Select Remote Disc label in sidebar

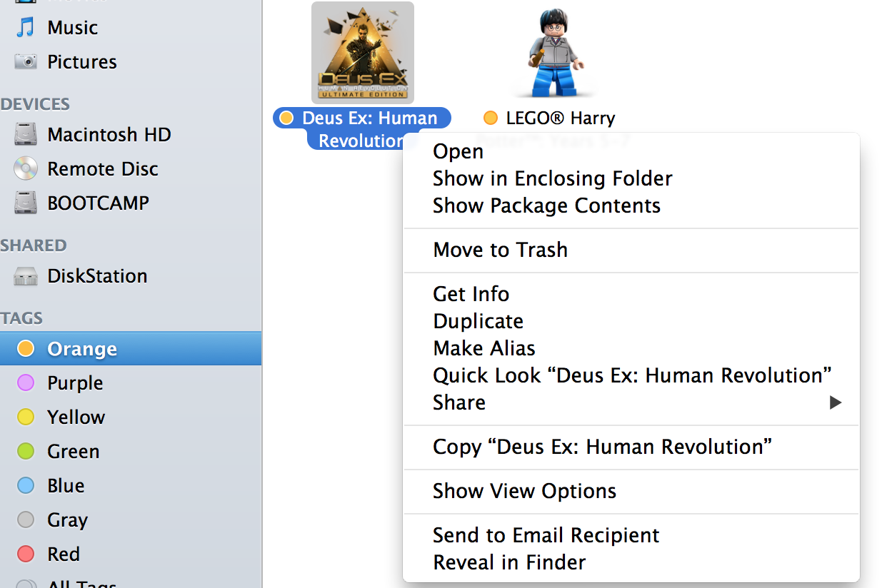click(x=103, y=169)
